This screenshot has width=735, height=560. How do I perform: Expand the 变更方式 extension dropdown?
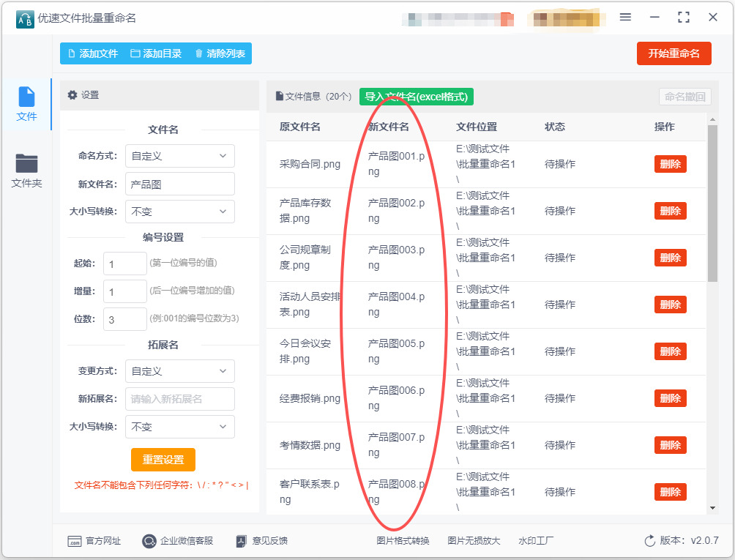(179, 371)
